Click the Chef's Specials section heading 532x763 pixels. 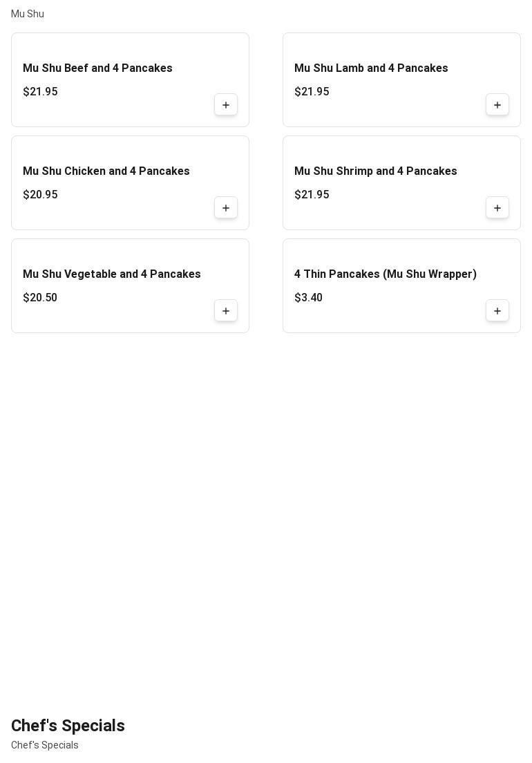[x=68, y=726]
